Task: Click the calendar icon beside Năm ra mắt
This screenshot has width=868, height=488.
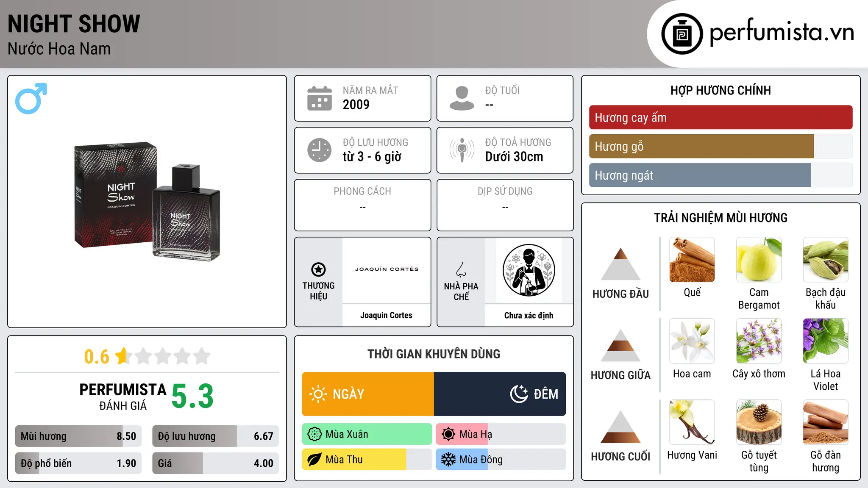Action: (x=320, y=98)
